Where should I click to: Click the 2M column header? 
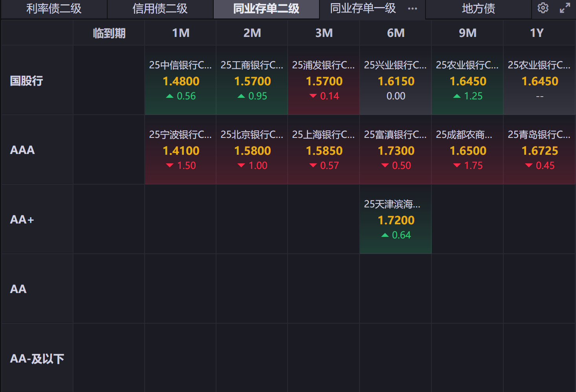[x=252, y=33]
